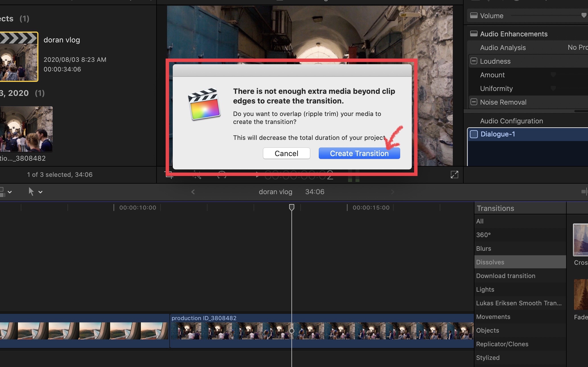The image size is (588, 367).
Task: Select the doran vlog project thumbnail
Action: [x=19, y=57]
